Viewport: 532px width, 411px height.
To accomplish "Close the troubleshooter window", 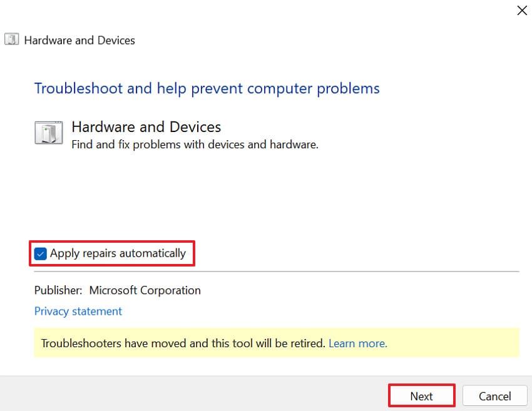I will tap(522, 11).
